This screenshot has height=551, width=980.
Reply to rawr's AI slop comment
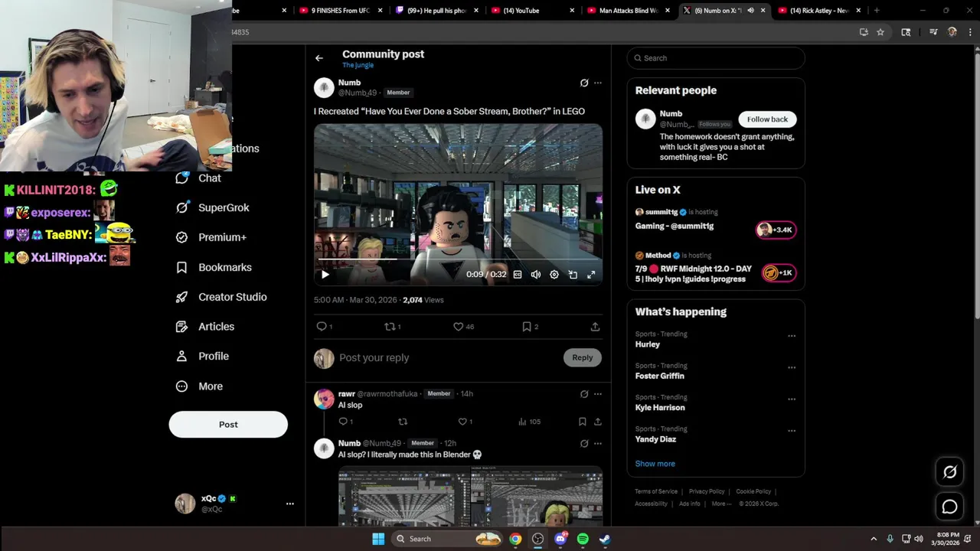pos(343,422)
